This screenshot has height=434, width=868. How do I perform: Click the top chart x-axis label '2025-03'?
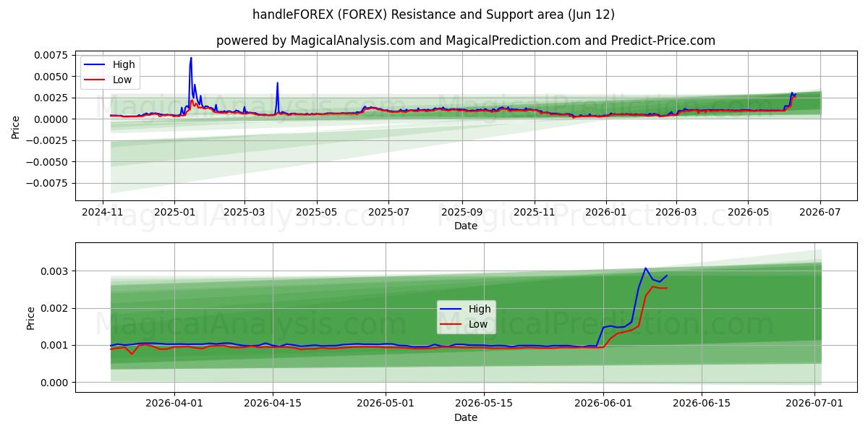244,213
